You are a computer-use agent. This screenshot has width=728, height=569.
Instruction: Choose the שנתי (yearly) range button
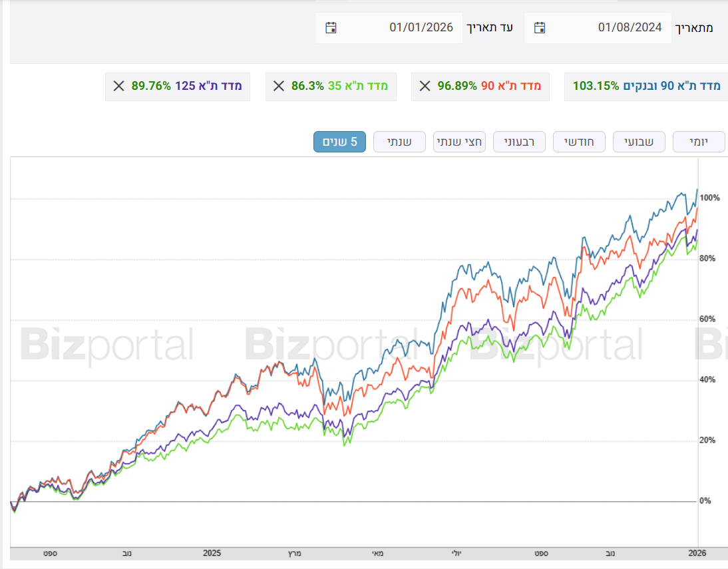[x=399, y=142]
